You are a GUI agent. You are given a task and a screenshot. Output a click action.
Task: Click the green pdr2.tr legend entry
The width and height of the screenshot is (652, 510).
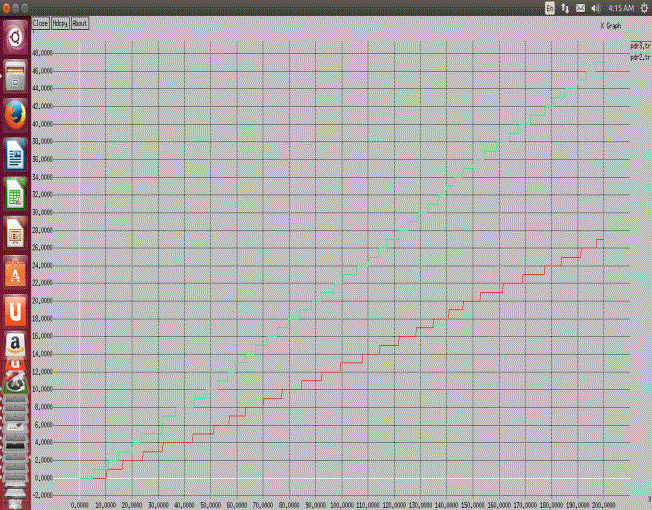[639, 57]
